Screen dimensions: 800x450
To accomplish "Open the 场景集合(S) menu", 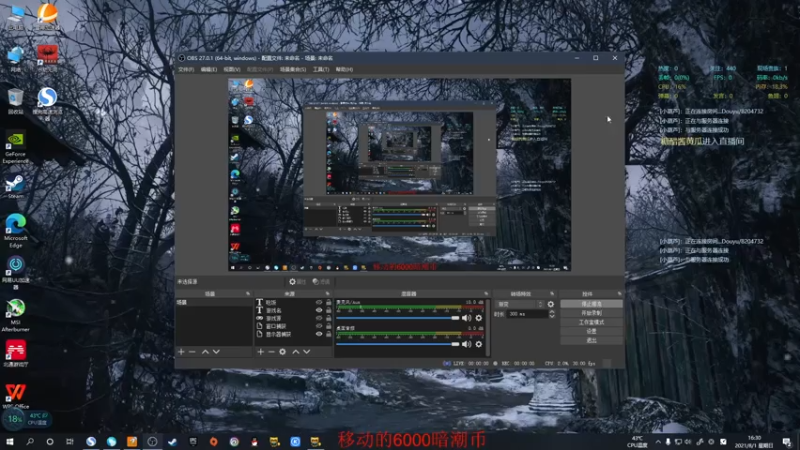I will click(293, 69).
